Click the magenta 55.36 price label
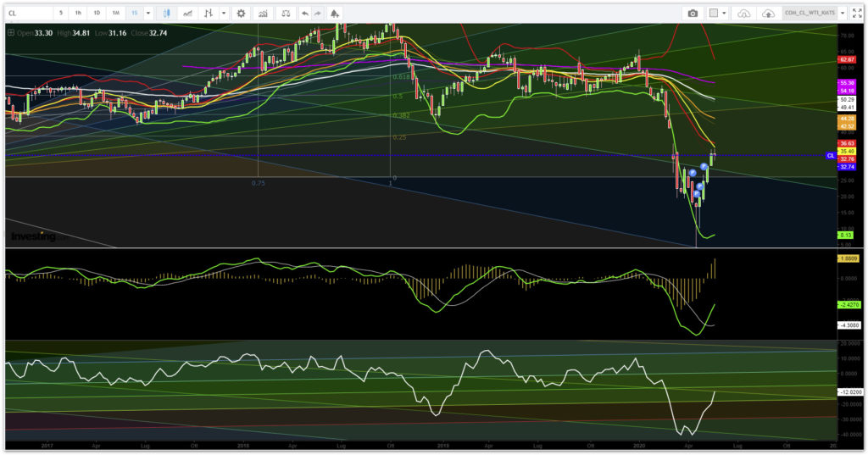 [847, 83]
